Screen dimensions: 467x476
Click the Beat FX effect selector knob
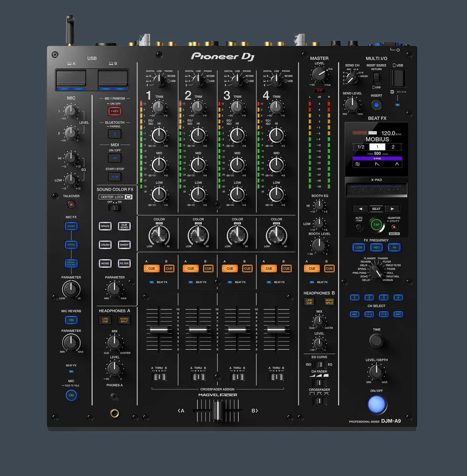pyautogui.click(x=376, y=270)
